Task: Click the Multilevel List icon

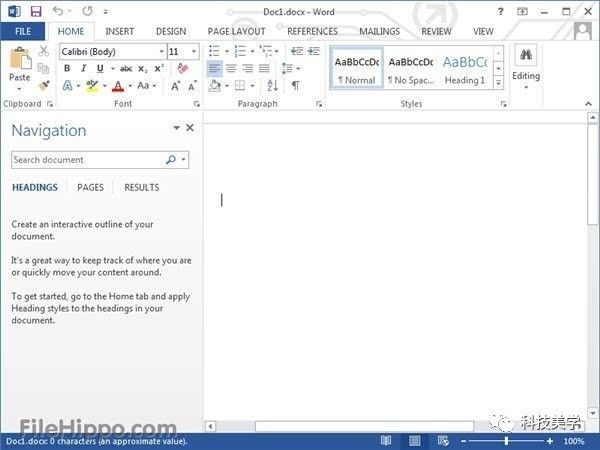Action: coord(266,51)
